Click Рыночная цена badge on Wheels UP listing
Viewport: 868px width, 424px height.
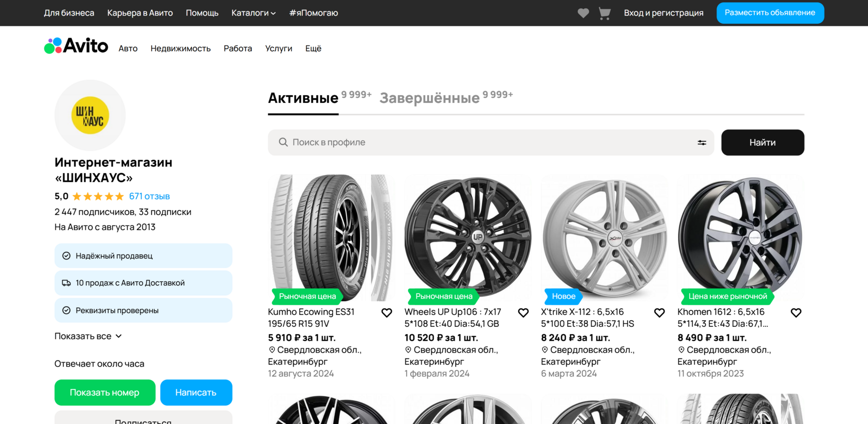pos(444,296)
